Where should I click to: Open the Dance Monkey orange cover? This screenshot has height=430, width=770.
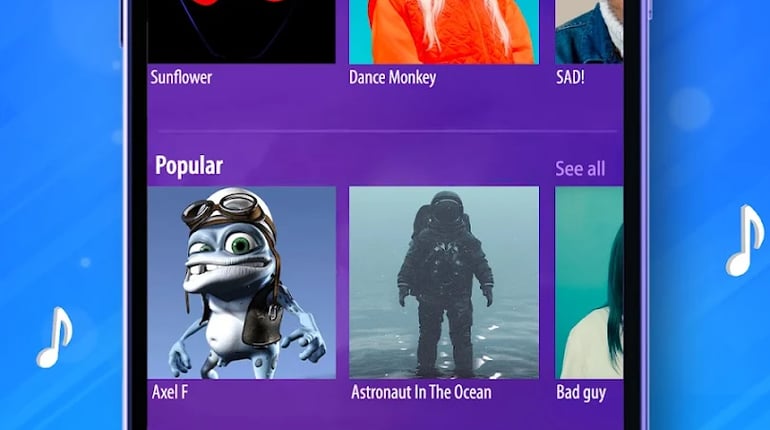pos(444,31)
